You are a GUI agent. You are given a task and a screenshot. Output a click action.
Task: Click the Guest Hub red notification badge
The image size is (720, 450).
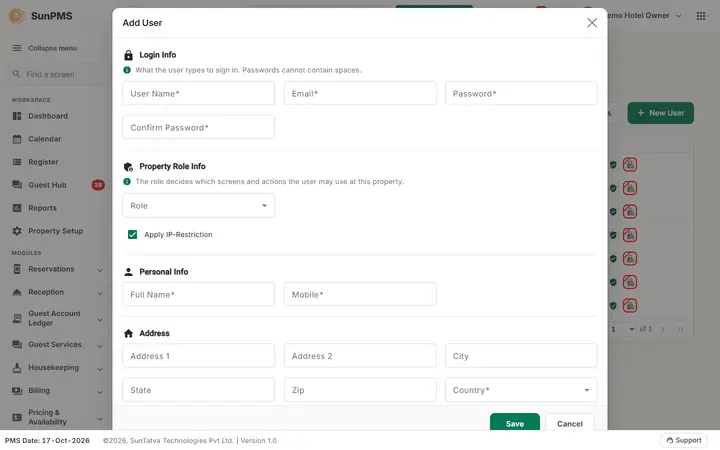click(x=98, y=185)
